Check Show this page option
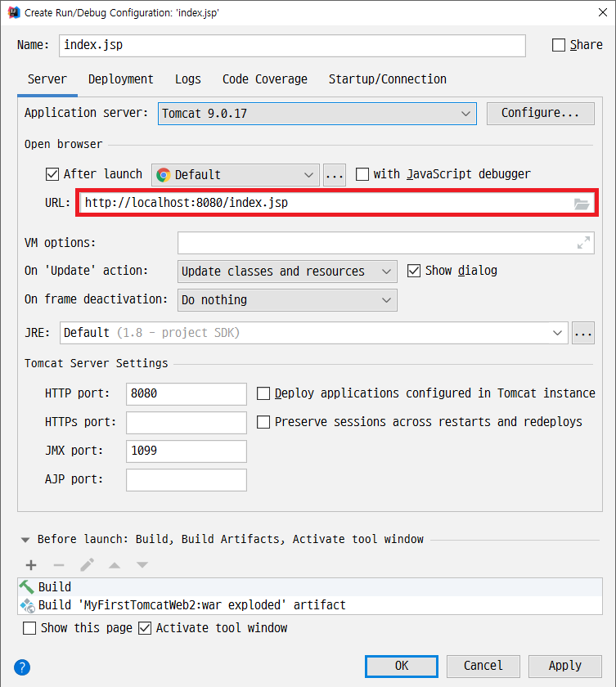The width and height of the screenshot is (616, 687). (x=29, y=628)
